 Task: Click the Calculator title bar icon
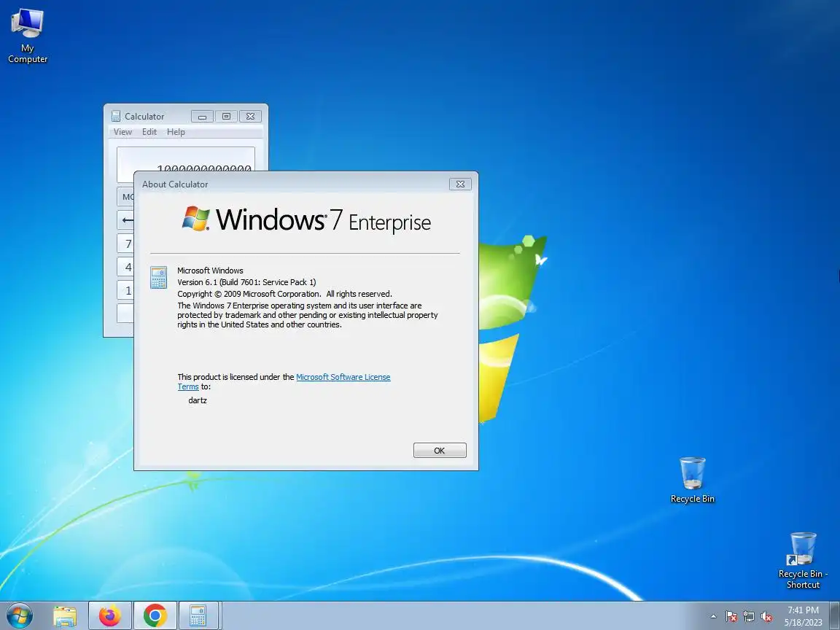tap(116, 116)
